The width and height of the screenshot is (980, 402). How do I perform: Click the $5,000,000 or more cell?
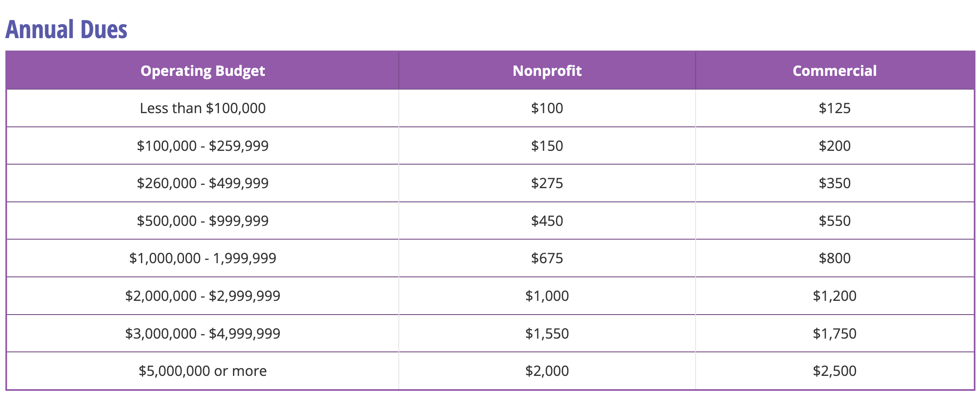click(x=202, y=371)
